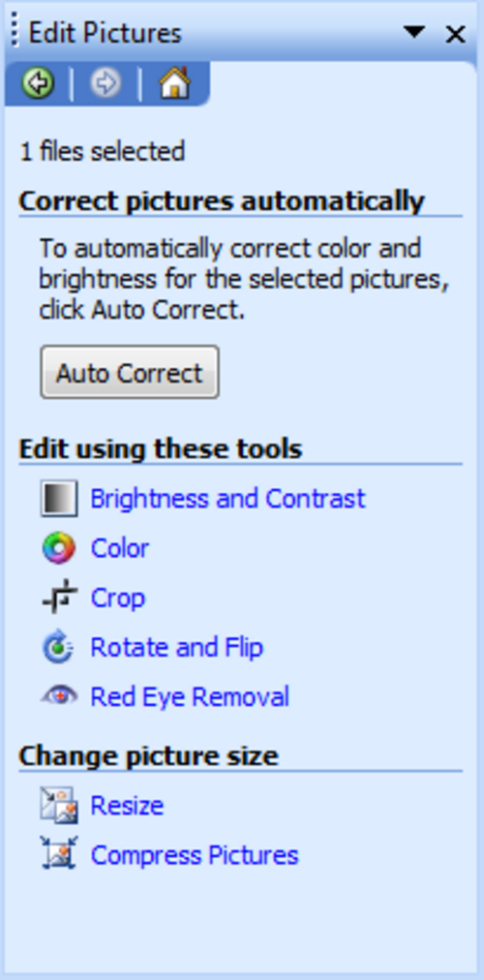Click the Resize picture icon
The image size is (484, 980).
pos(59,805)
